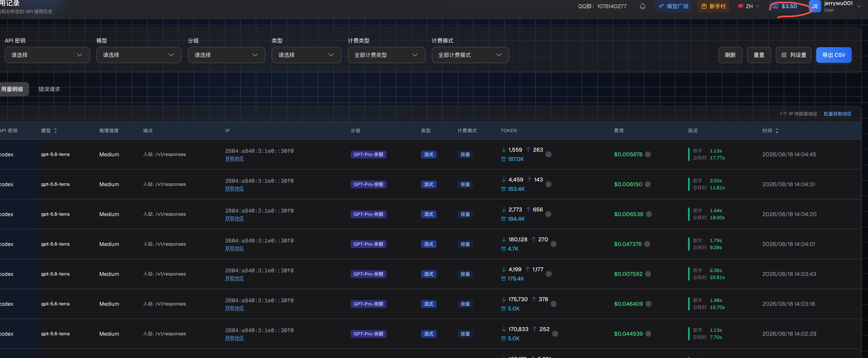Open the 分组 filter dropdown
The image size is (868, 358).
226,55
